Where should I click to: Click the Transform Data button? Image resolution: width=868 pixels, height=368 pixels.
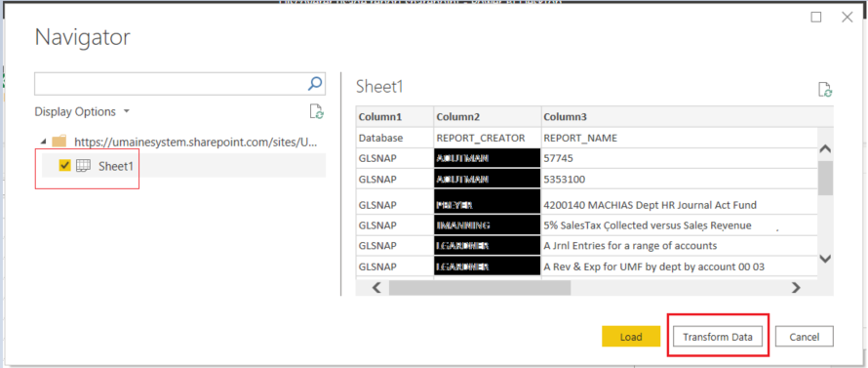coord(718,337)
